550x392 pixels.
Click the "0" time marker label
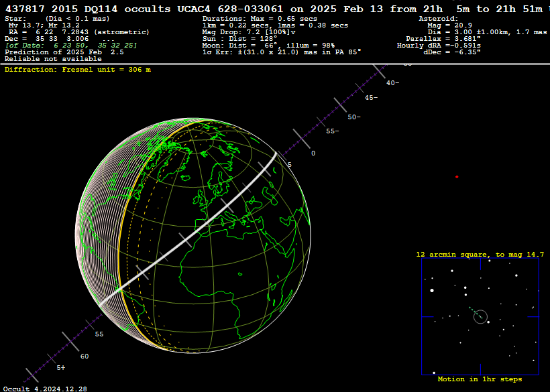click(x=313, y=153)
